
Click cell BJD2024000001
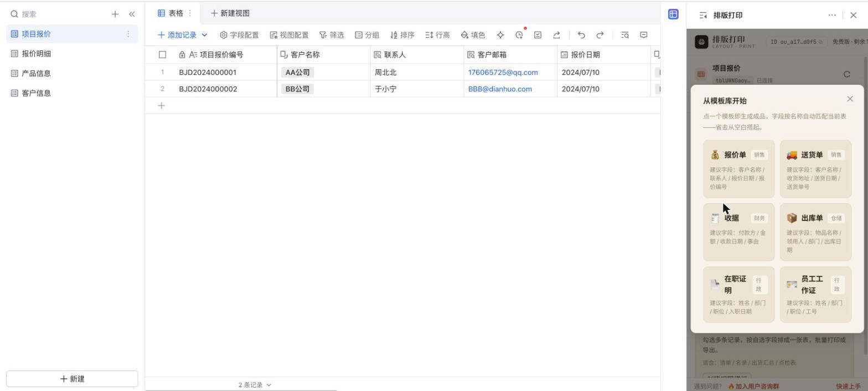(208, 73)
